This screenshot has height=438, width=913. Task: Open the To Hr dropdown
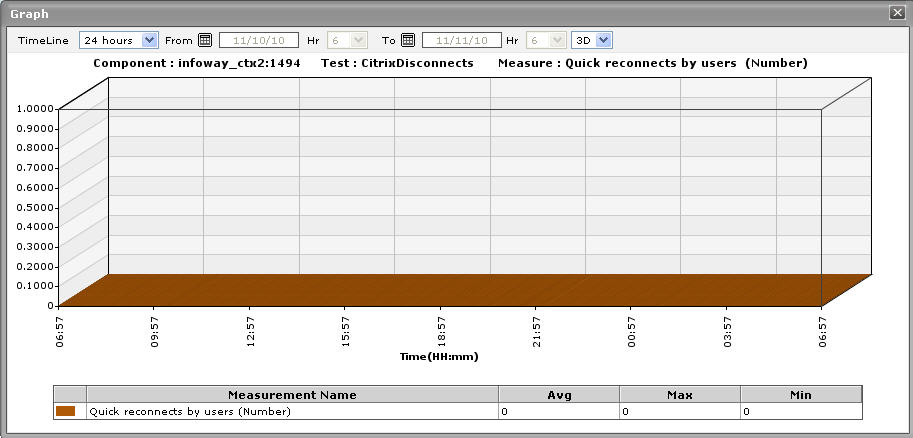pos(546,40)
